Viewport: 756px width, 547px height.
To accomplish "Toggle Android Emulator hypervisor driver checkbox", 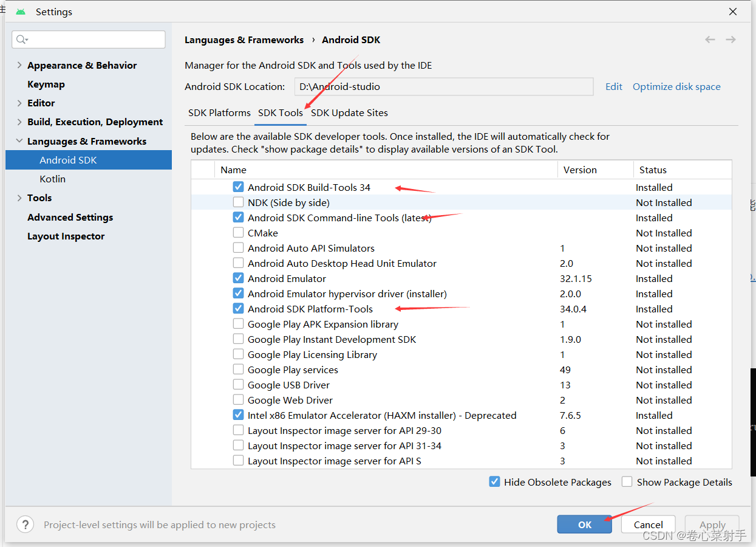I will click(x=238, y=294).
